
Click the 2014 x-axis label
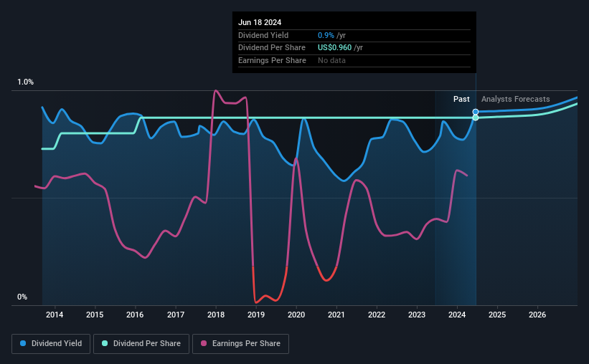click(x=55, y=315)
